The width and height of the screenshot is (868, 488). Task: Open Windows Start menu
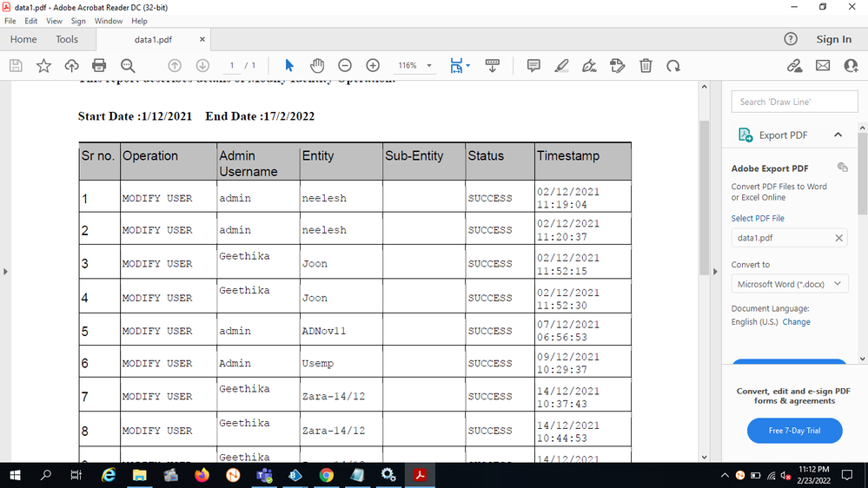point(15,475)
